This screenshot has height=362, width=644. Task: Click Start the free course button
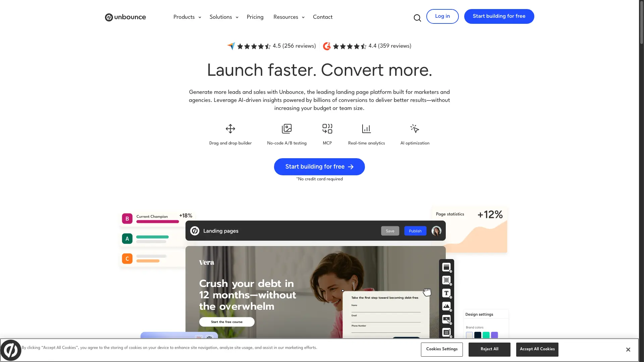point(227,322)
